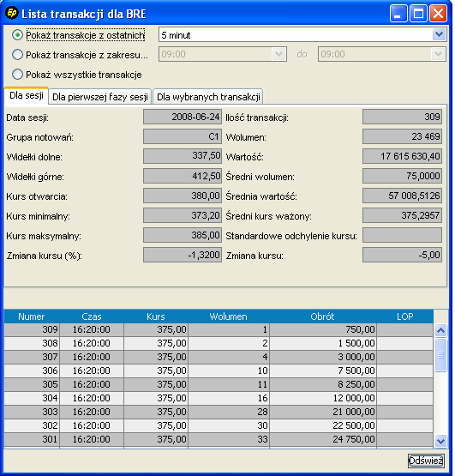Minimize the Lista transakcji window
This screenshot has width=455, height=476.
coord(398,14)
